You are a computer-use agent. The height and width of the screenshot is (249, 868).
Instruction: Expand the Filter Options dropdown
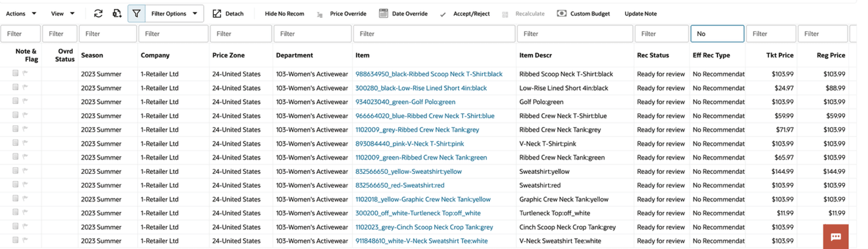[x=174, y=14]
